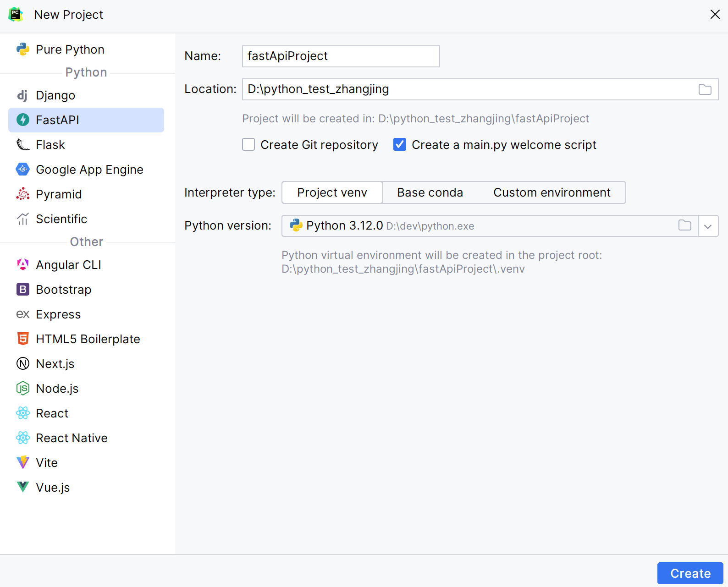
Task: Click the Scientific chart icon
Action: pyautogui.click(x=23, y=219)
